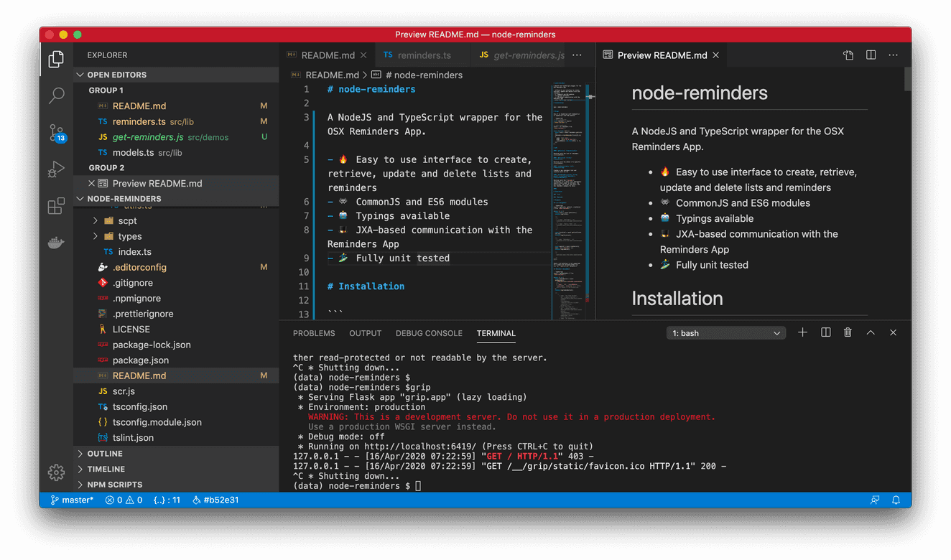Screen dimensions: 951x560
Task: Click the #b52e31 color indicator
Action: point(215,500)
